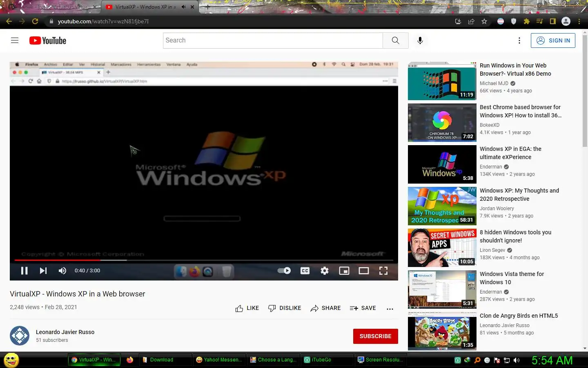Viewport: 588px width, 368px height.
Task: Mute the video volume speaker
Action: [x=62, y=271]
